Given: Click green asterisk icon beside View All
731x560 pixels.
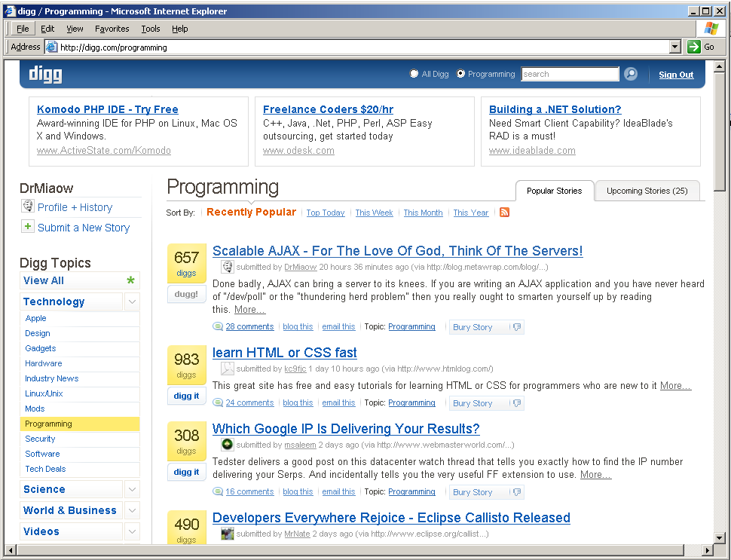Looking at the screenshot, I should point(131,280).
